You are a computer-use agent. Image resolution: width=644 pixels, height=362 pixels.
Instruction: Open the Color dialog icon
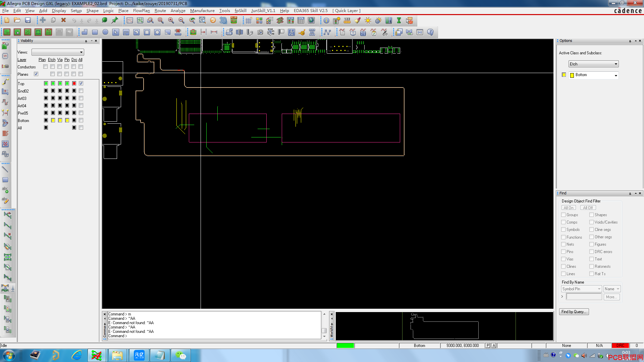click(x=259, y=20)
